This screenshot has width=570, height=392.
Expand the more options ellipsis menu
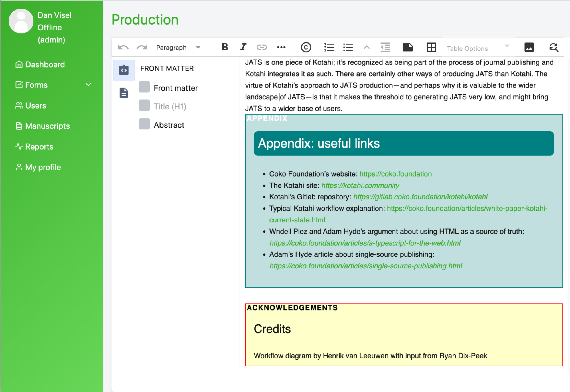coord(281,47)
